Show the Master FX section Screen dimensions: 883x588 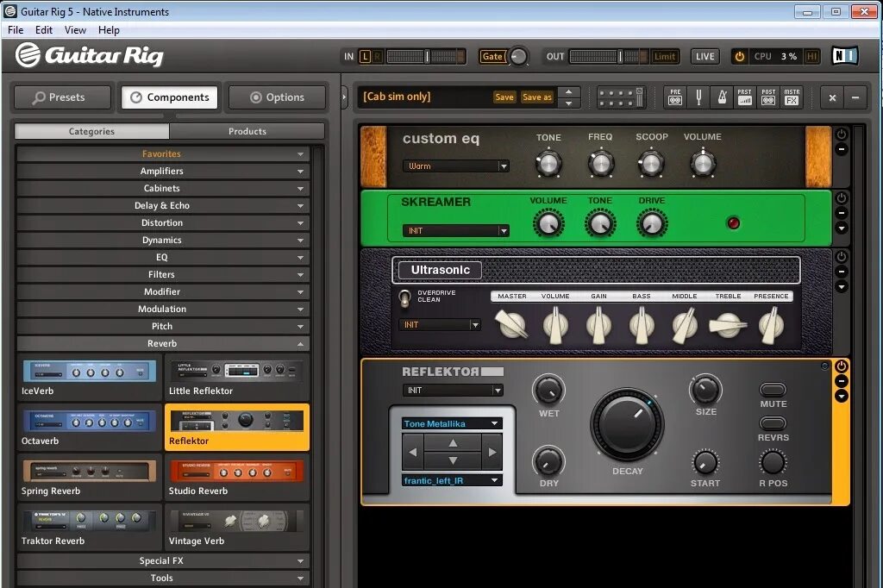point(792,97)
